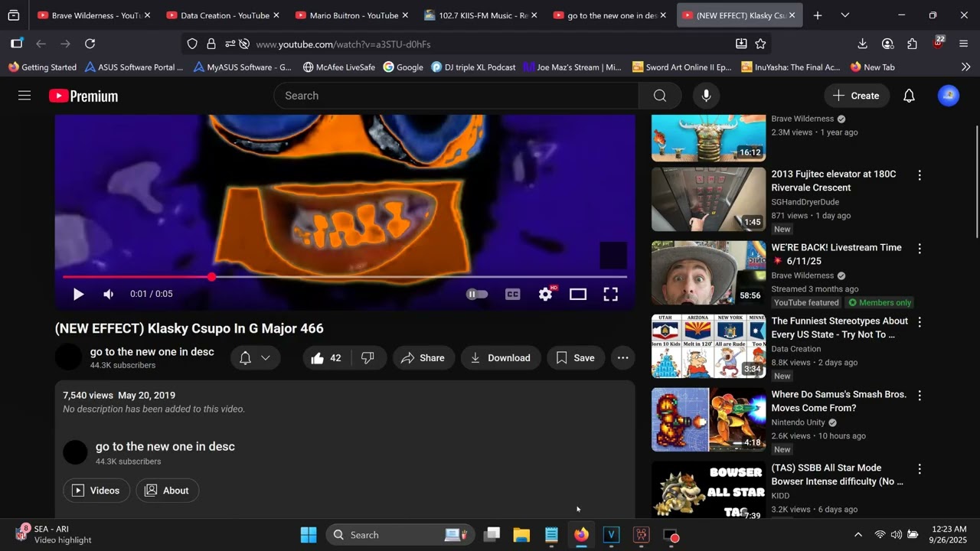Open YouTube notifications bell in header
The width and height of the screenshot is (980, 551).
pyautogui.click(x=909, y=96)
